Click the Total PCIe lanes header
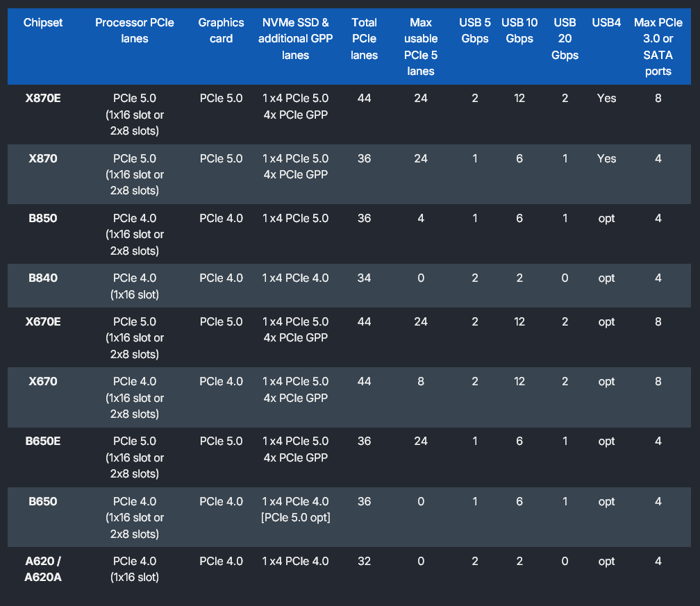 coord(365,39)
